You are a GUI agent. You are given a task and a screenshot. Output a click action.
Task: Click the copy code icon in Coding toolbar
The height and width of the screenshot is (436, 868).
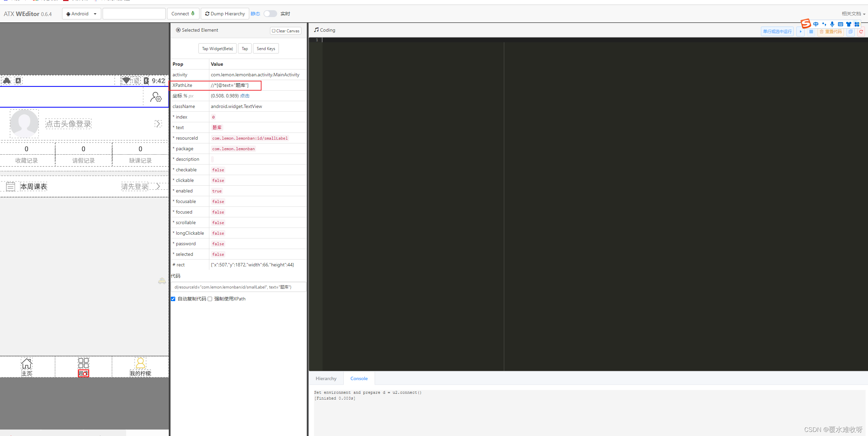[851, 32]
